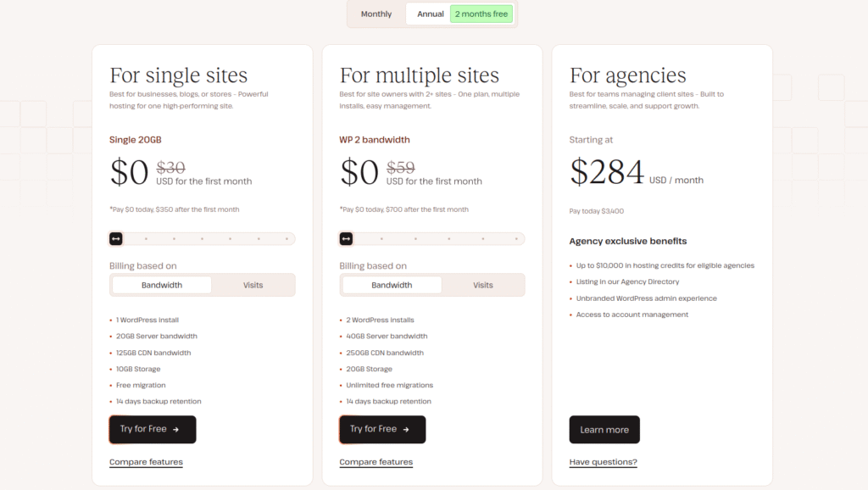Click '10GB Storage' feature

[x=138, y=369]
